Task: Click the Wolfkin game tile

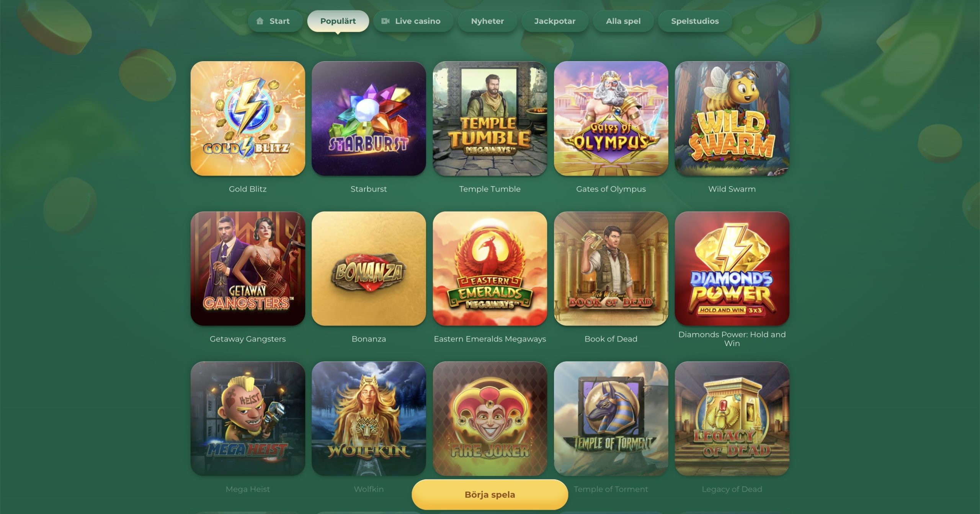Action: [369, 419]
